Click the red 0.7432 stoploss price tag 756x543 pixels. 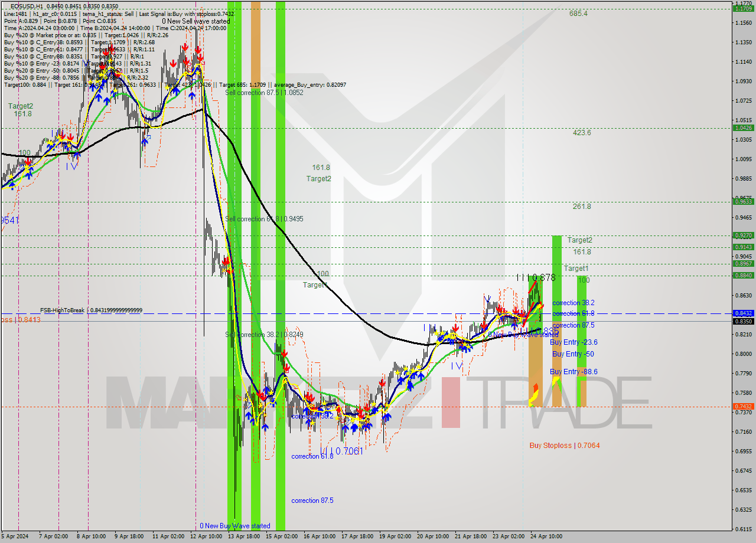pos(743,406)
